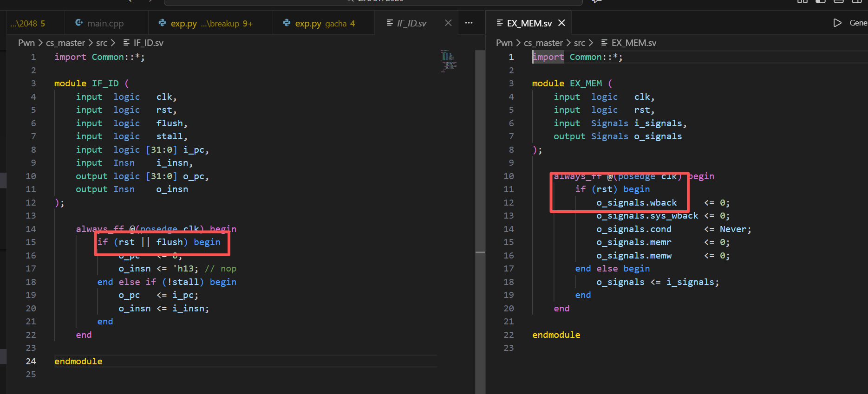Click line number 10 in EX_MEM.sv
Image resolution: width=868 pixels, height=394 pixels.
509,176
